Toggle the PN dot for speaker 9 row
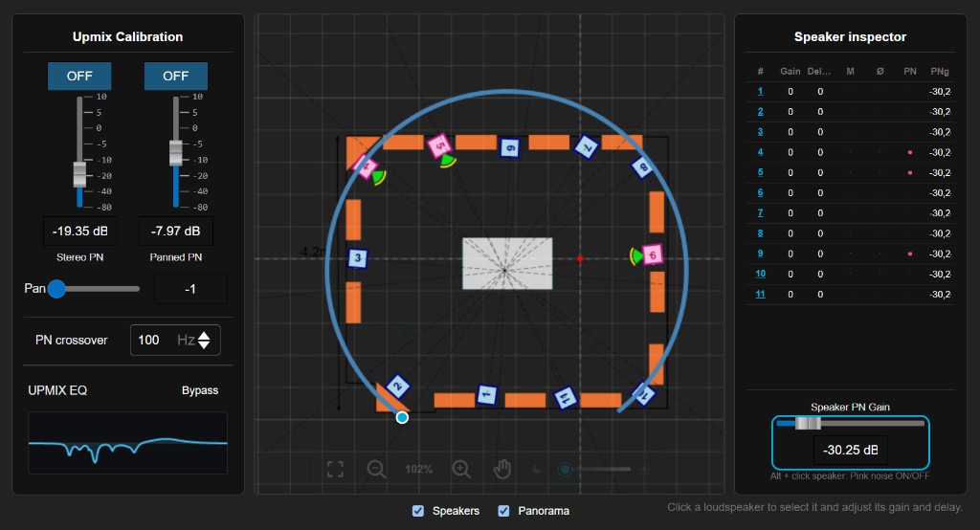980x530 pixels. [910, 254]
